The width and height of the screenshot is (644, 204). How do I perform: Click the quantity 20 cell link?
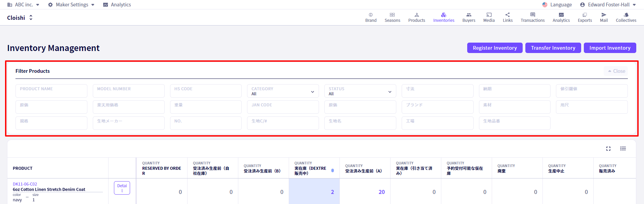(381, 192)
